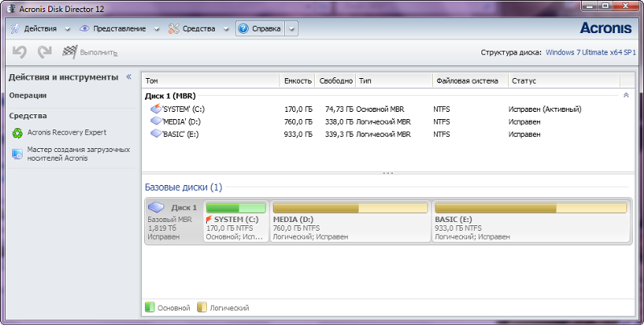The image size is (644, 325).
Task: Click the Acronis Disk Director title bar app icon
Action: click(x=12, y=9)
